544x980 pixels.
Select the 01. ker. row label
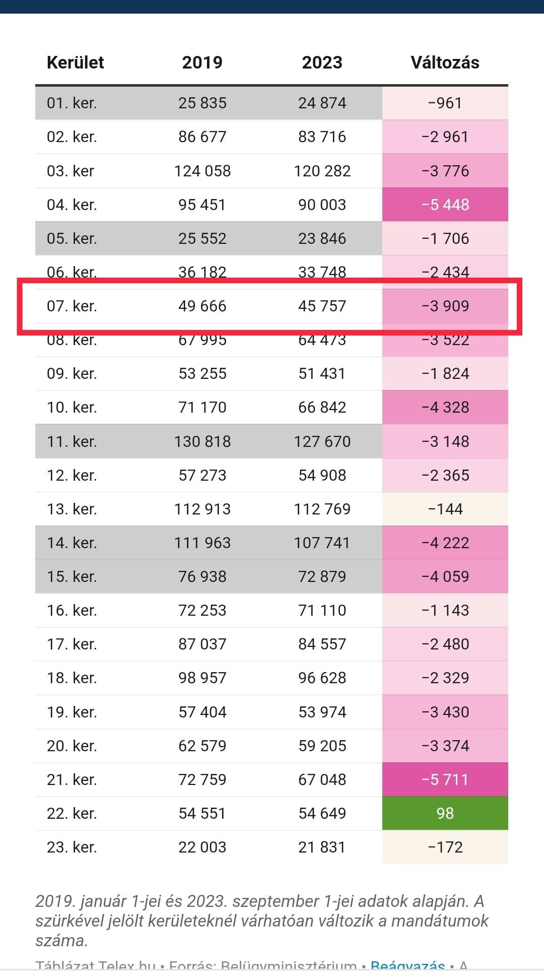coord(72,103)
